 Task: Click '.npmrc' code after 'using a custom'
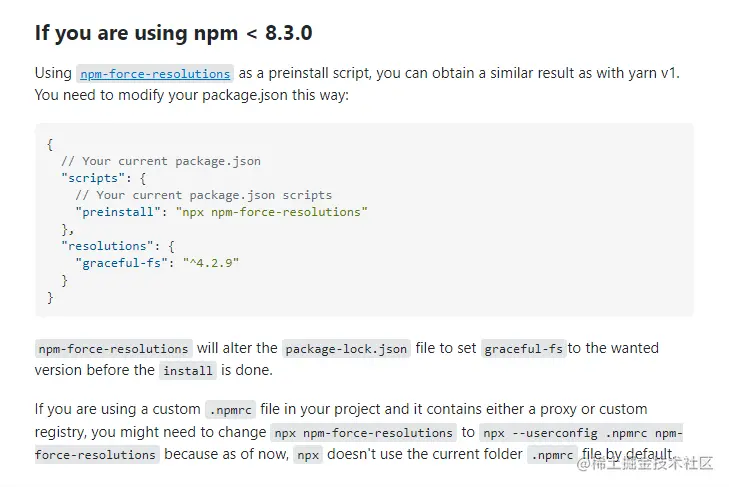pyautogui.click(x=230, y=410)
